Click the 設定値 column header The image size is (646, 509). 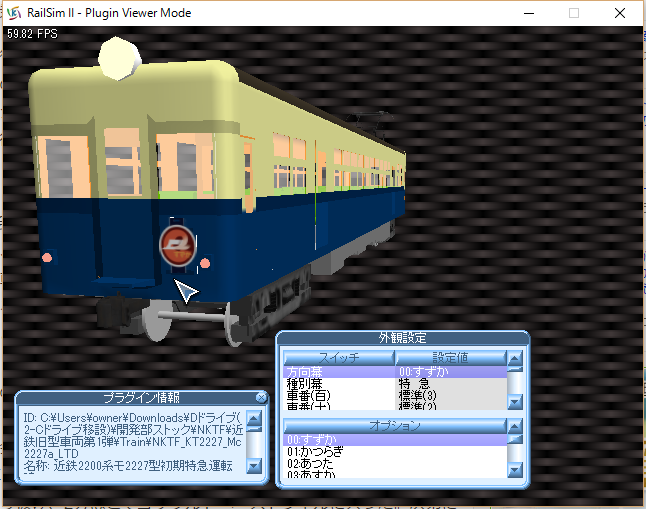tap(451, 357)
